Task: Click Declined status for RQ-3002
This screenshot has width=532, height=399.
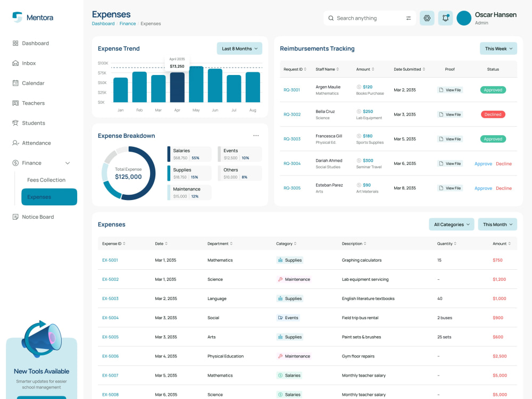Action: [493, 114]
